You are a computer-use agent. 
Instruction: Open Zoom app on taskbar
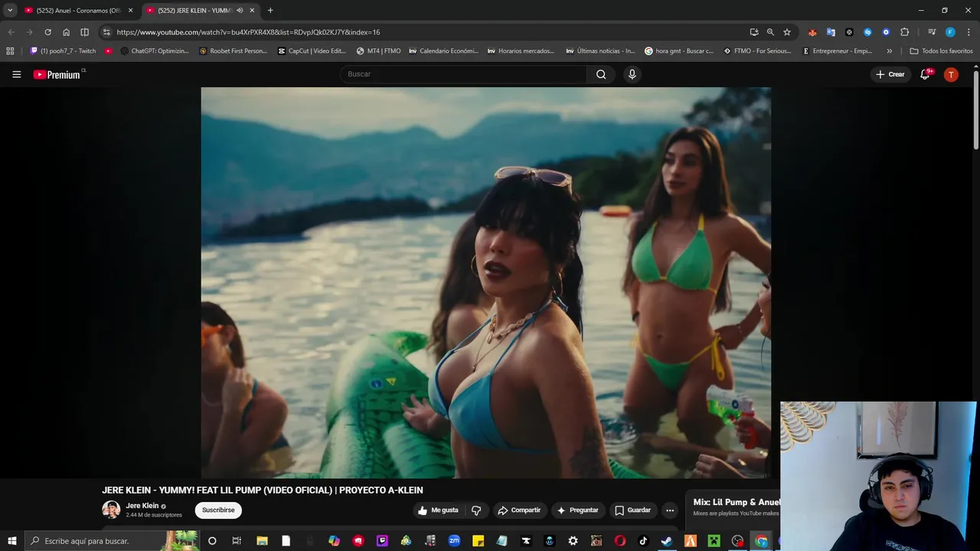click(454, 541)
